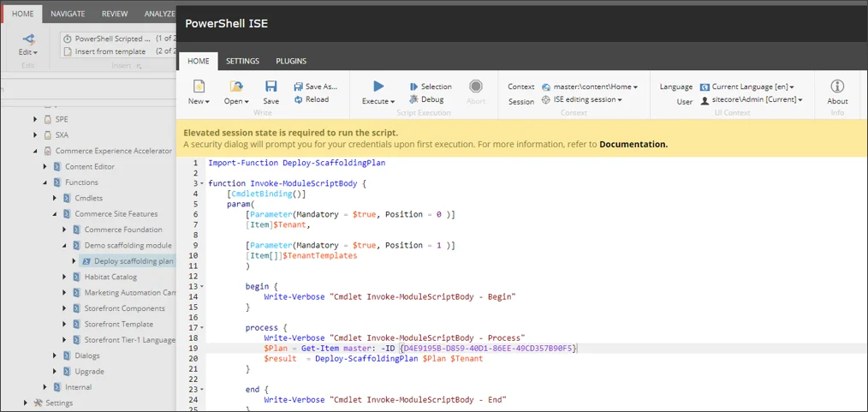Image resolution: width=868 pixels, height=412 pixels.
Task: Select the Upgrade tree item
Action: 89,371
